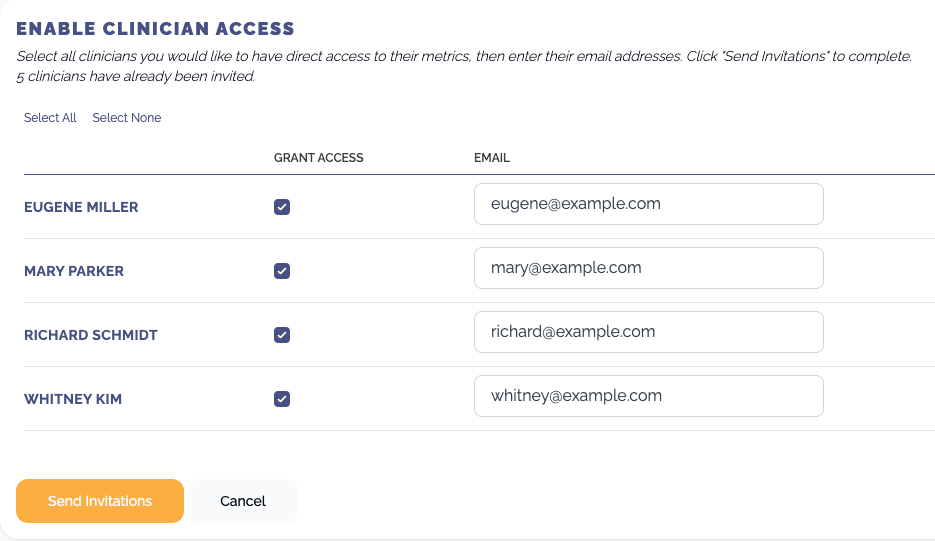935x541 pixels.
Task: Send Invitations to selected clinicians
Action: 100,501
